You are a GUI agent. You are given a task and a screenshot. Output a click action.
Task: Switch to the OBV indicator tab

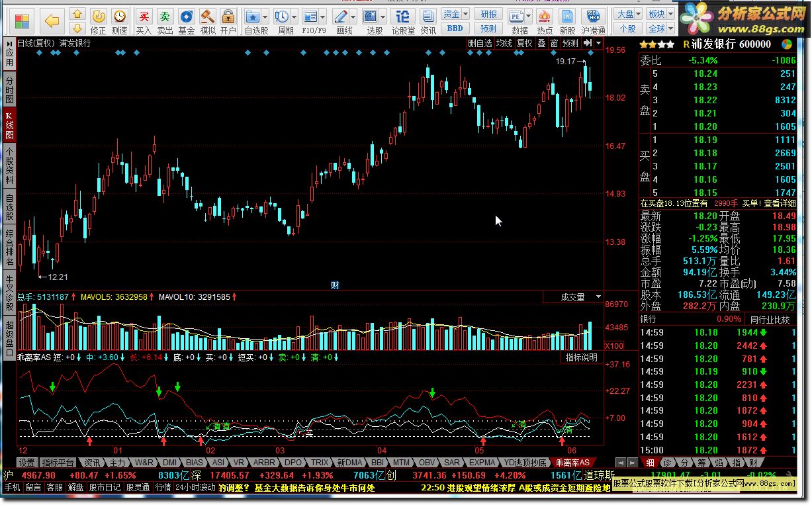[427, 462]
